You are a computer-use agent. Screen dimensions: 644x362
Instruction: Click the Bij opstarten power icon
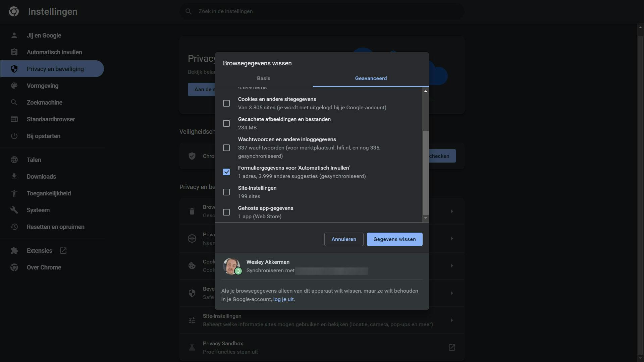[x=14, y=136]
